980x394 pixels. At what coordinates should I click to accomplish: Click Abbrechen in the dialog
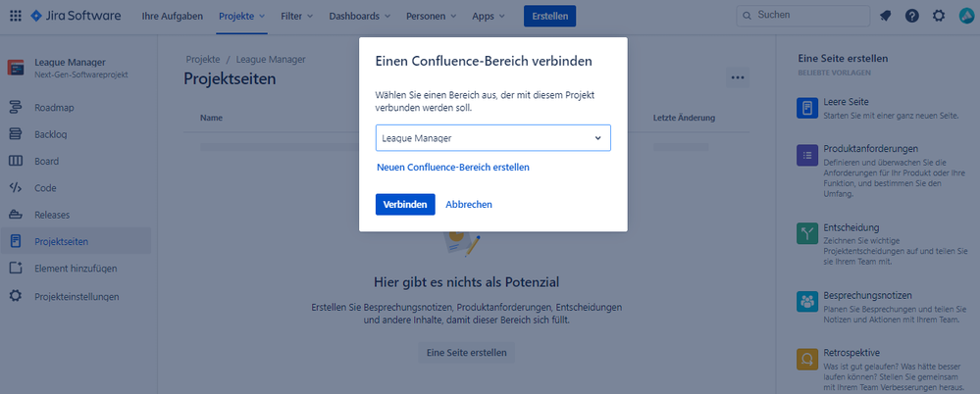tap(469, 204)
